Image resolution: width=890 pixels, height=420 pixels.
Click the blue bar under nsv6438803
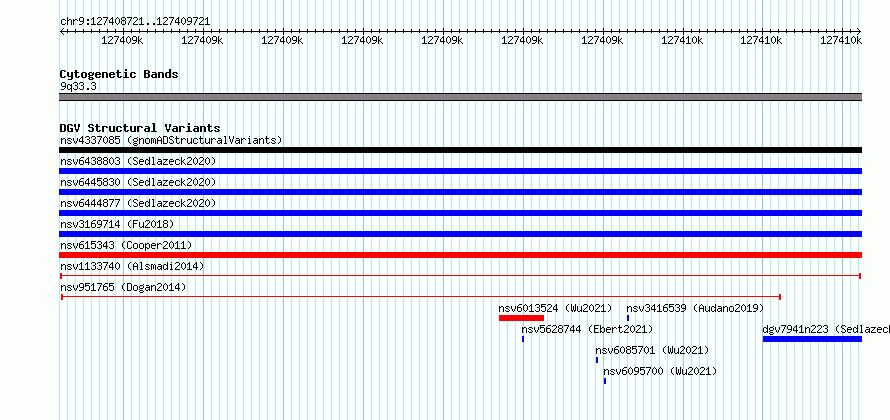click(460, 171)
